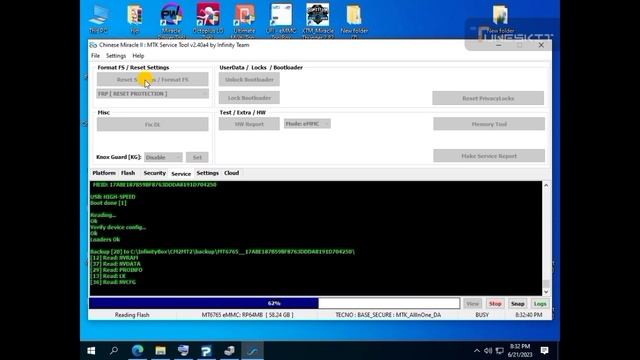Open the Logs button
Viewport: 640px width, 360px height.
(x=540, y=304)
